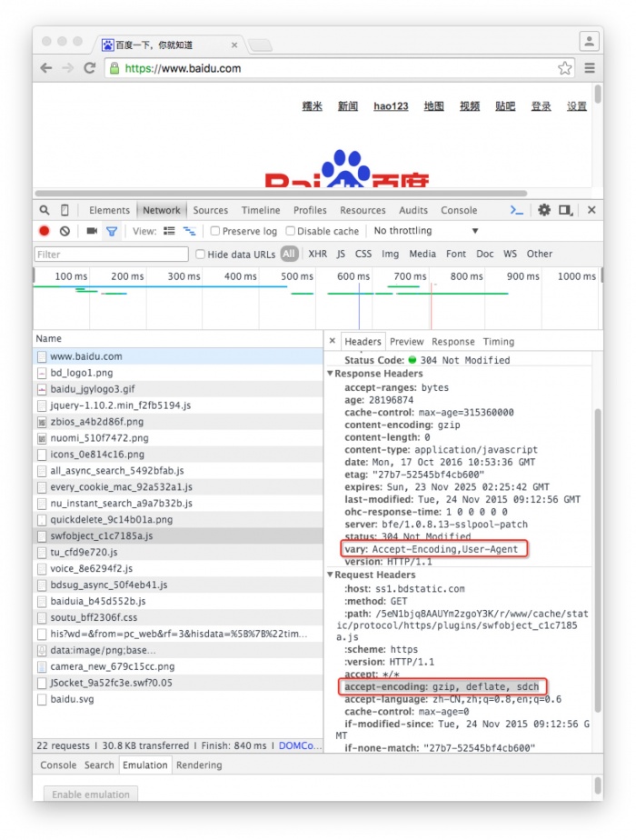Switch to the Timeline tab
Screen dimensions: 636x840
(x=261, y=211)
